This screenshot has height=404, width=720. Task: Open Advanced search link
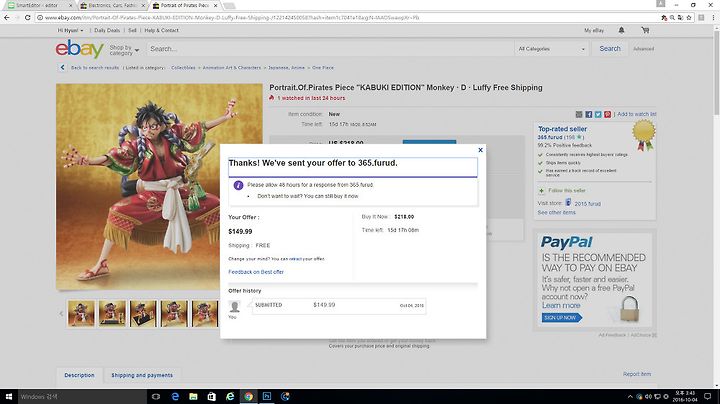[x=643, y=49]
